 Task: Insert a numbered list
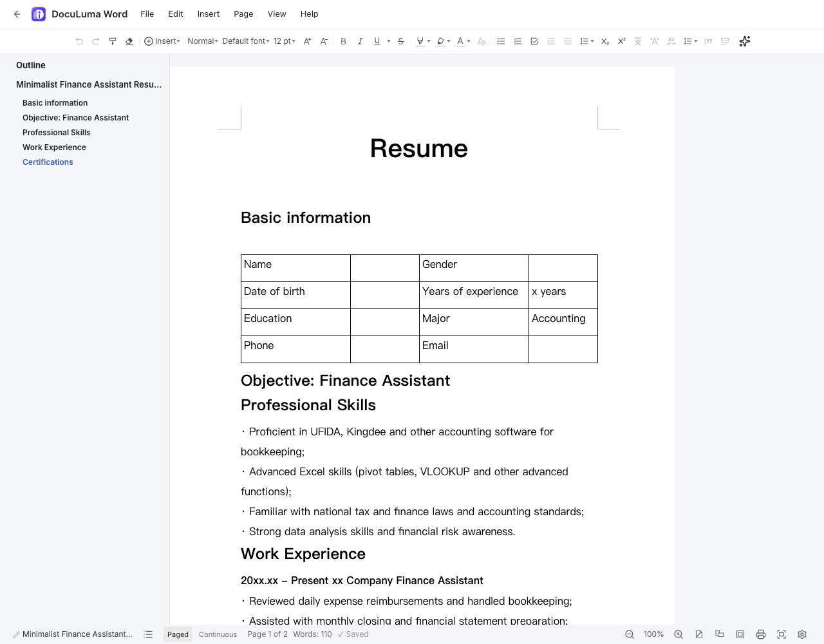tap(518, 41)
